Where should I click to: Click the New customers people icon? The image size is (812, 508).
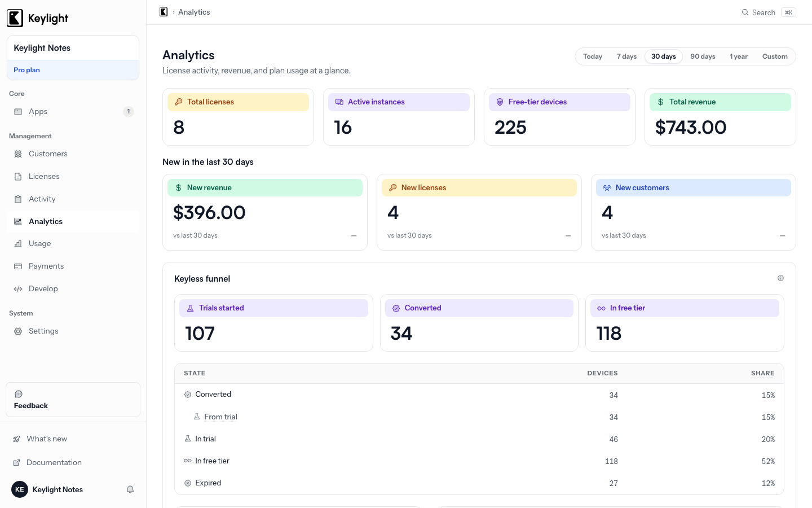pos(607,188)
